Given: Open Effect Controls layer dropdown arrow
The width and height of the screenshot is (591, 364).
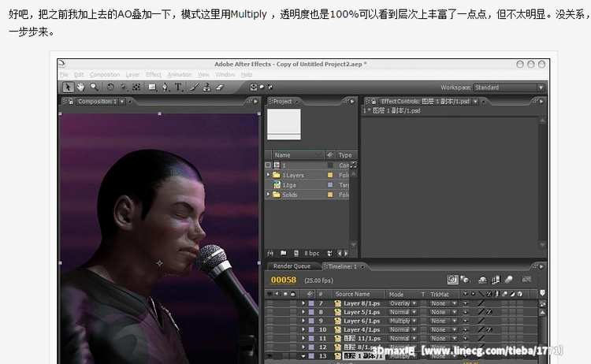Looking at the screenshot, I should coord(475,102).
